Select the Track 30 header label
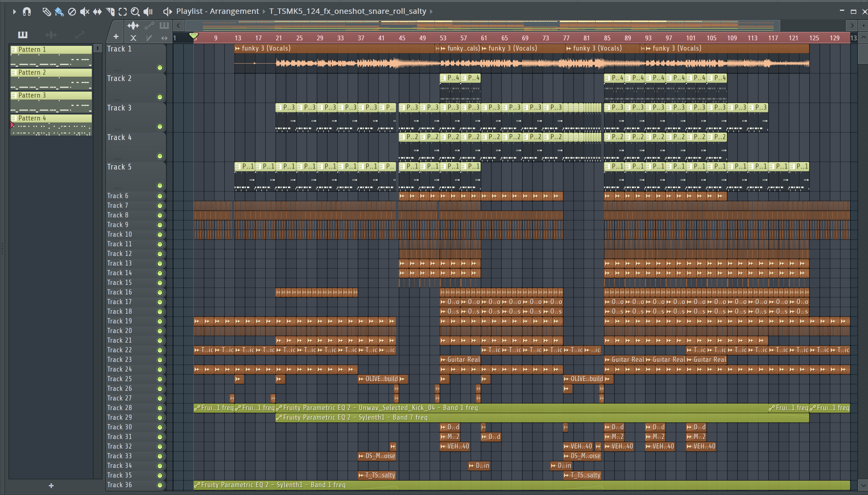The height and width of the screenshot is (495, 868). pyautogui.click(x=119, y=427)
